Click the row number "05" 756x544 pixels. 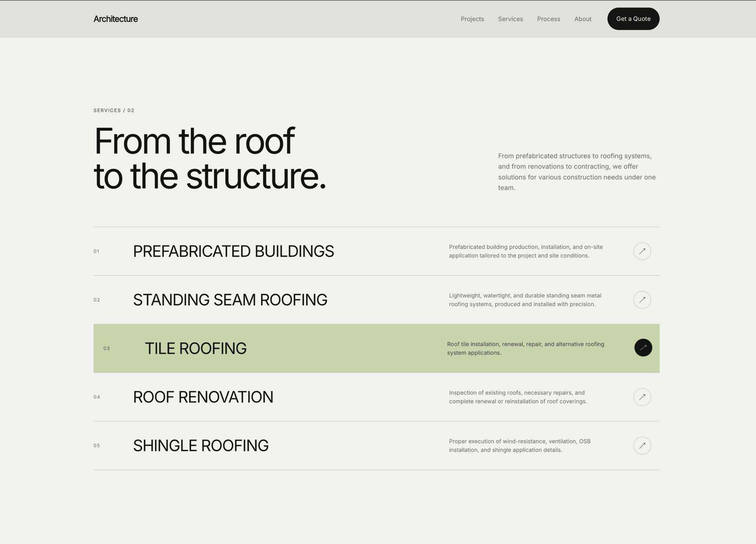click(x=97, y=446)
